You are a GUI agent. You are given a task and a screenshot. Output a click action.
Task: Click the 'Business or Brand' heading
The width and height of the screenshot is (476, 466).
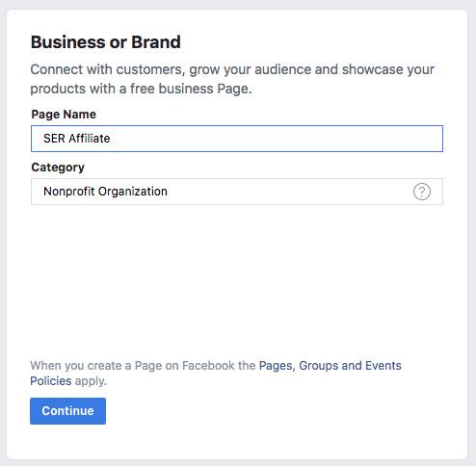(x=106, y=42)
